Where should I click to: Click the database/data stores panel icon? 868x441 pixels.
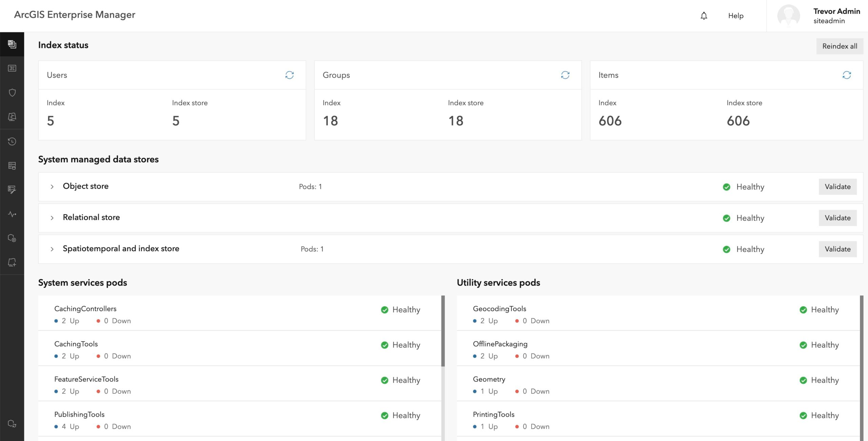tap(12, 166)
